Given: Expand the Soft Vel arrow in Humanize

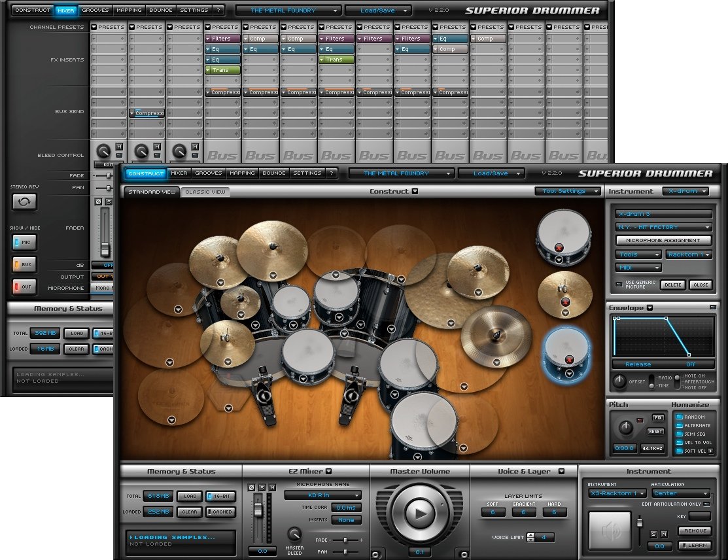Looking at the screenshot, I should 710,451.
